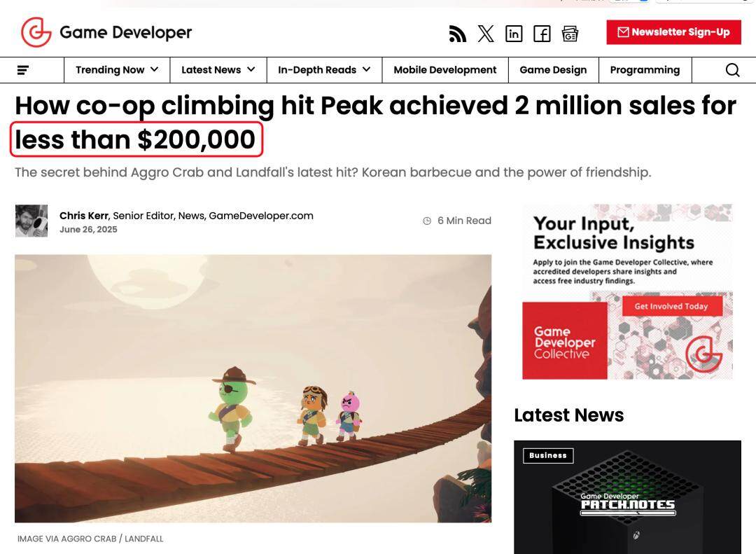Open the RSS feed icon
The height and width of the screenshot is (554, 756).
point(457,33)
